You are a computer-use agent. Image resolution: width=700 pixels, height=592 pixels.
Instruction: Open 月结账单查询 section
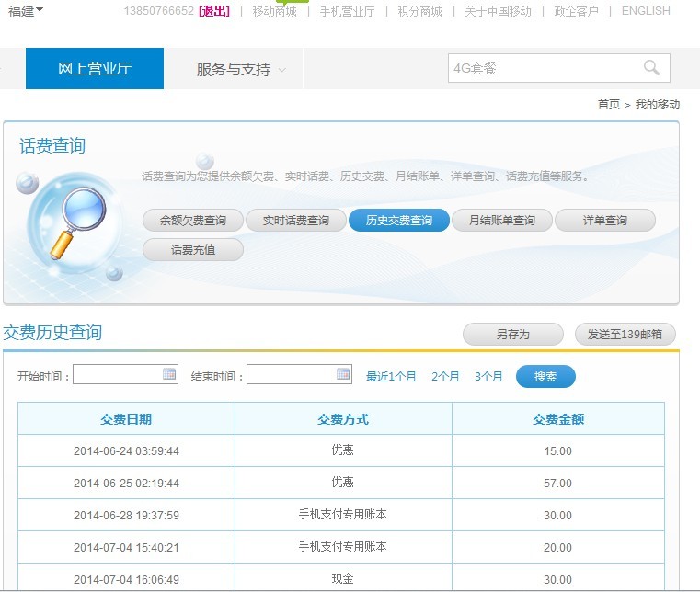click(x=502, y=221)
